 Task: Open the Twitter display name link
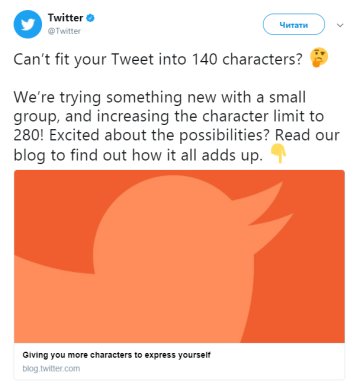65,18
